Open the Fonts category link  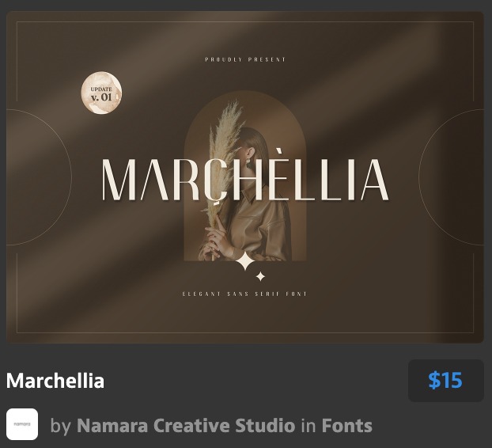[347, 426]
